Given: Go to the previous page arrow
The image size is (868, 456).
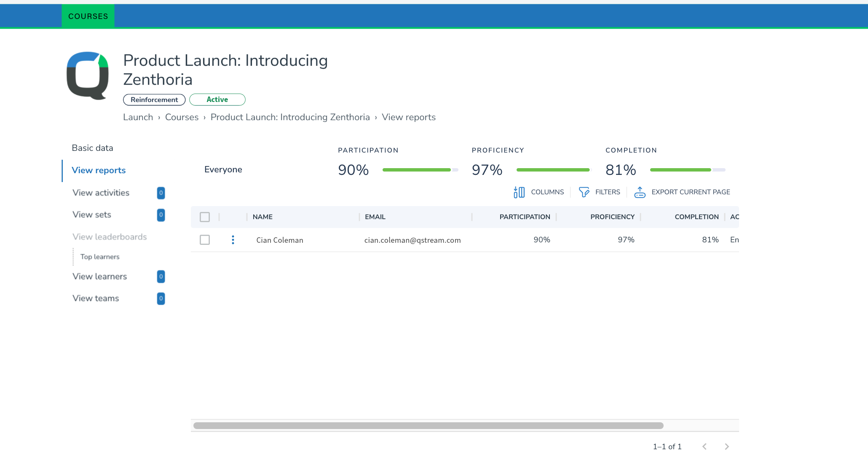Looking at the screenshot, I should coord(705,446).
